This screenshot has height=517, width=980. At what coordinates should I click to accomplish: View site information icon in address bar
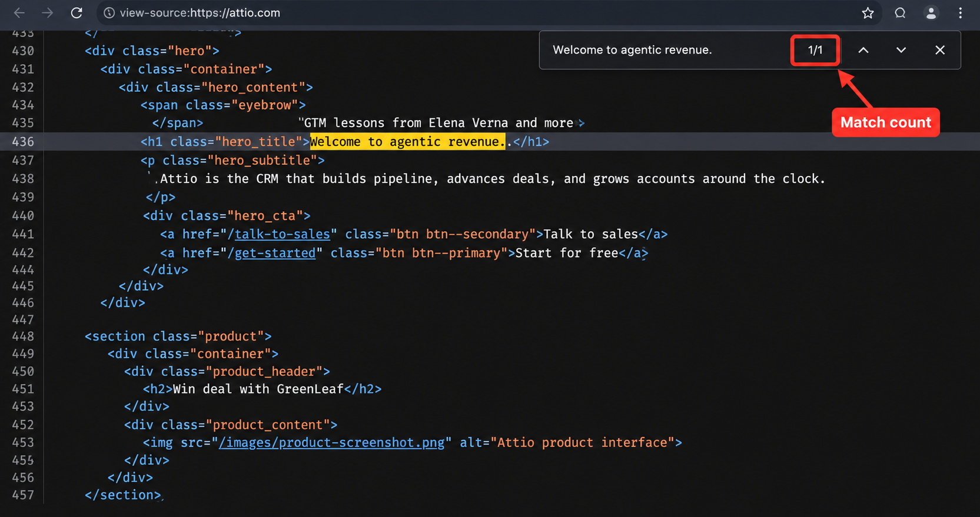coord(109,13)
